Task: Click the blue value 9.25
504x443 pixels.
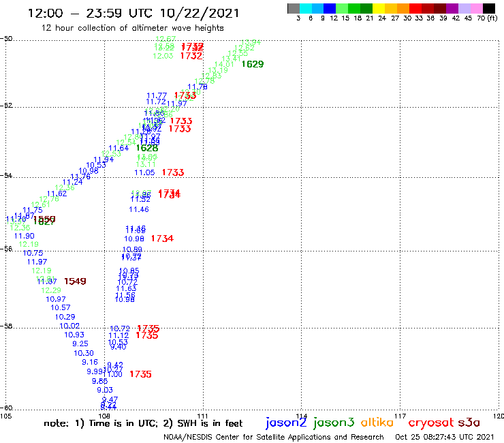Action: (80, 343)
